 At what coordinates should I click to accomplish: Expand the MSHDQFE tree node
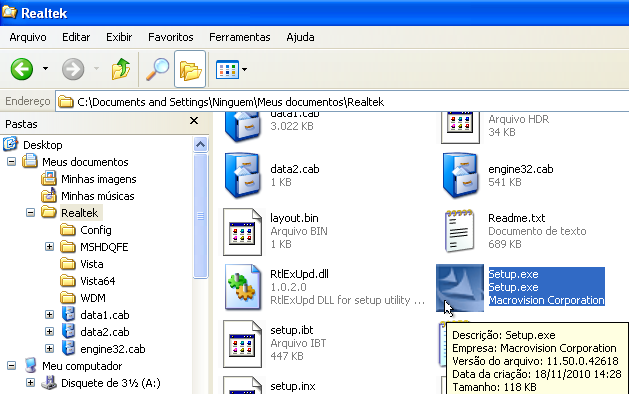[49, 247]
